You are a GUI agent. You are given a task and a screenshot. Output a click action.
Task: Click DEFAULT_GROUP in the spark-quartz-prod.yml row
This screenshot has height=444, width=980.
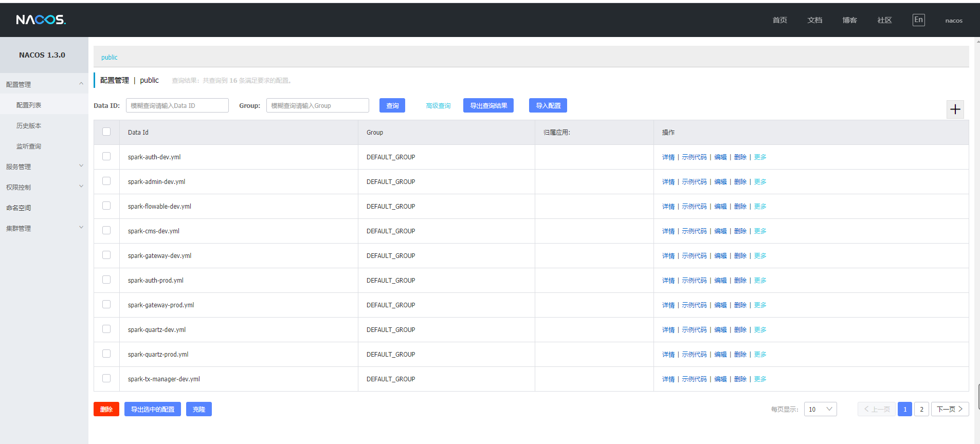[x=391, y=355]
